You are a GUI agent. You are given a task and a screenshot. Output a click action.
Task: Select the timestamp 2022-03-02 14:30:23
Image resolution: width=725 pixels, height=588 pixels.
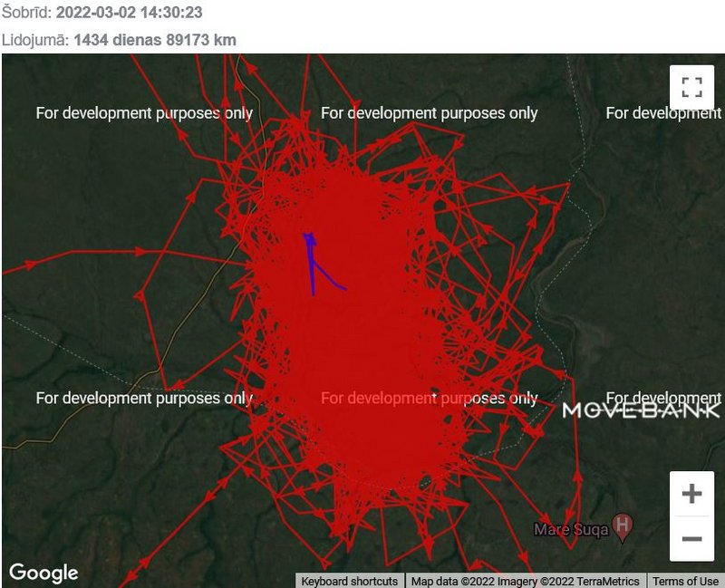pos(129,13)
